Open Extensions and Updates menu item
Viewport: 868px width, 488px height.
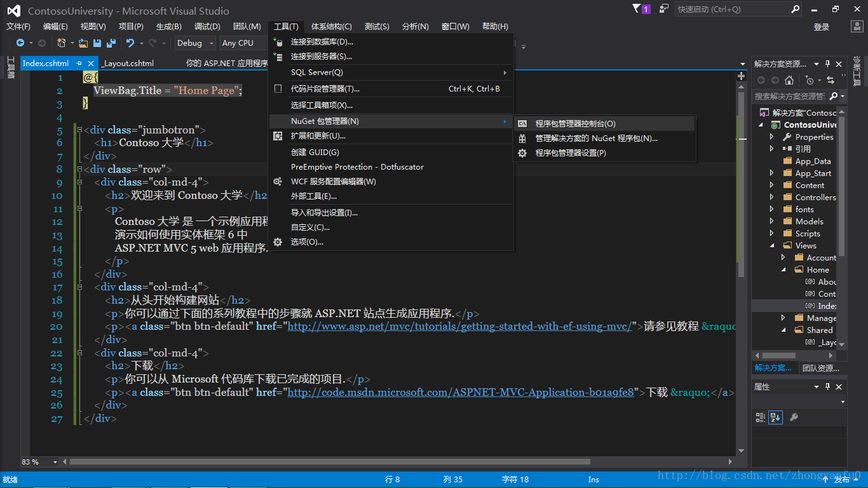point(391,136)
